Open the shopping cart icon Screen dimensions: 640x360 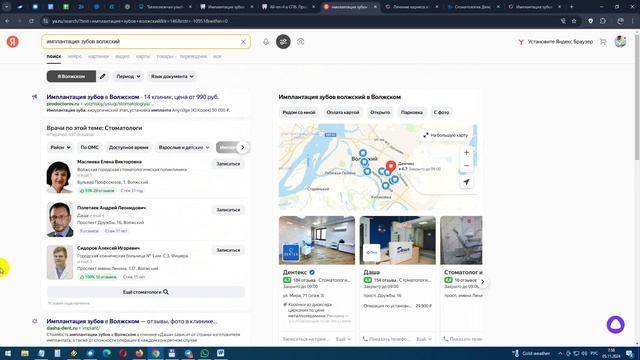[603, 42]
